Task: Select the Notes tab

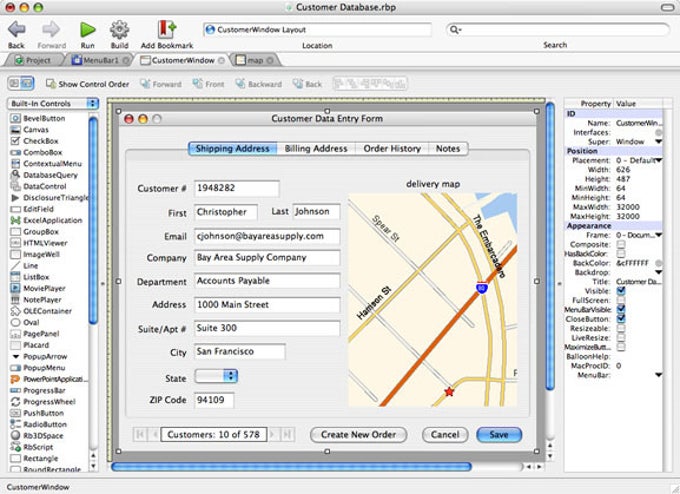Action: pyautogui.click(x=448, y=148)
